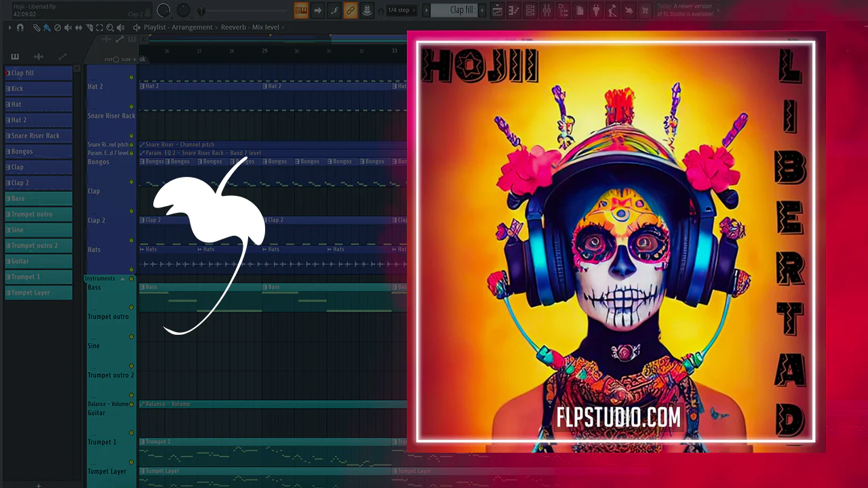This screenshot has width=868, height=488.
Task: Switch to the audio clips picker tab
Action: (x=39, y=57)
